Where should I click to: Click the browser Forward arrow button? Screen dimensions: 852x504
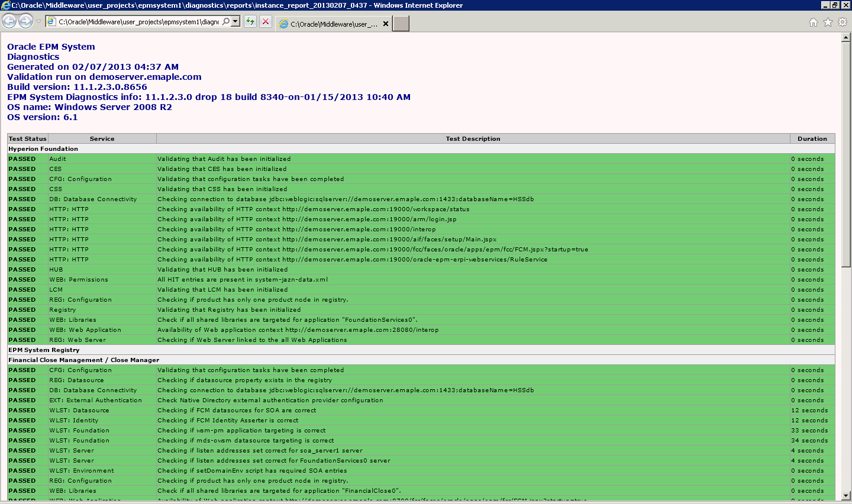25,22
